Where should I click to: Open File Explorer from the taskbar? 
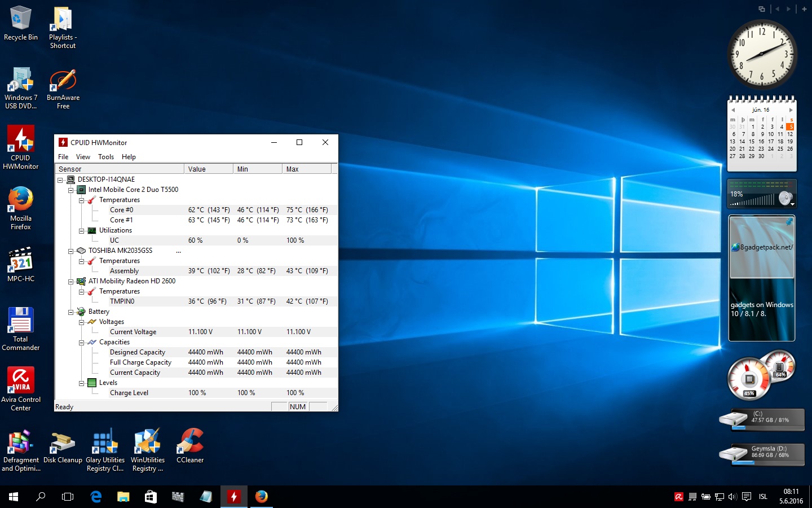(123, 497)
